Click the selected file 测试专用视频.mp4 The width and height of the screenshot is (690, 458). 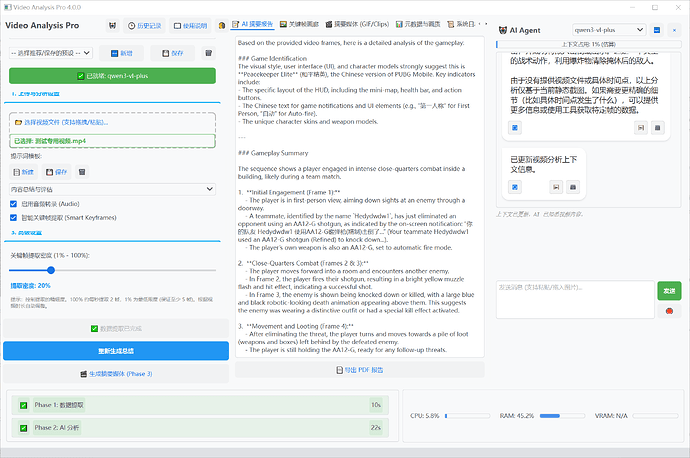(112, 141)
